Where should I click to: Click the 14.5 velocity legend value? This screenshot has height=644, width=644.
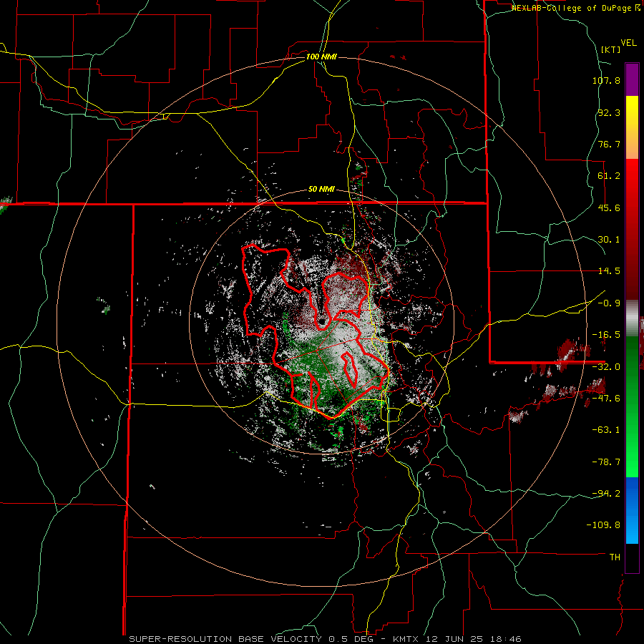click(x=609, y=271)
